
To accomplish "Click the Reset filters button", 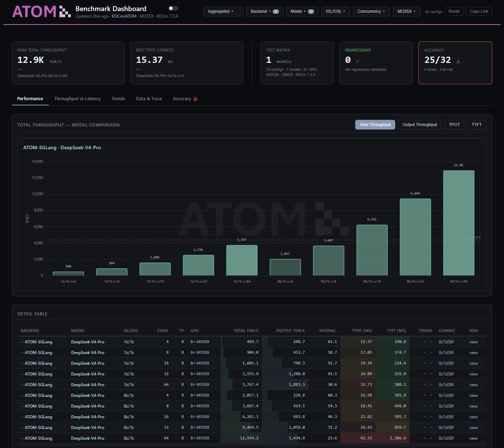I will pyautogui.click(x=454, y=11).
